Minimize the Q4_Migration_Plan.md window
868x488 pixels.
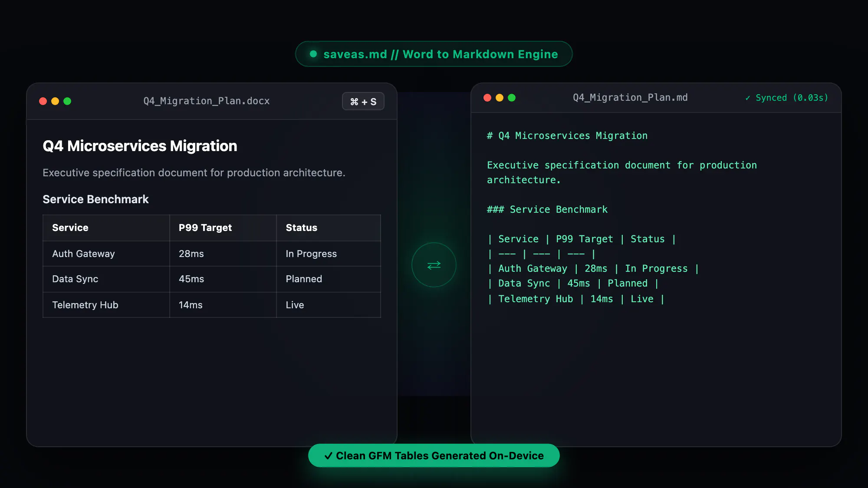click(x=500, y=98)
